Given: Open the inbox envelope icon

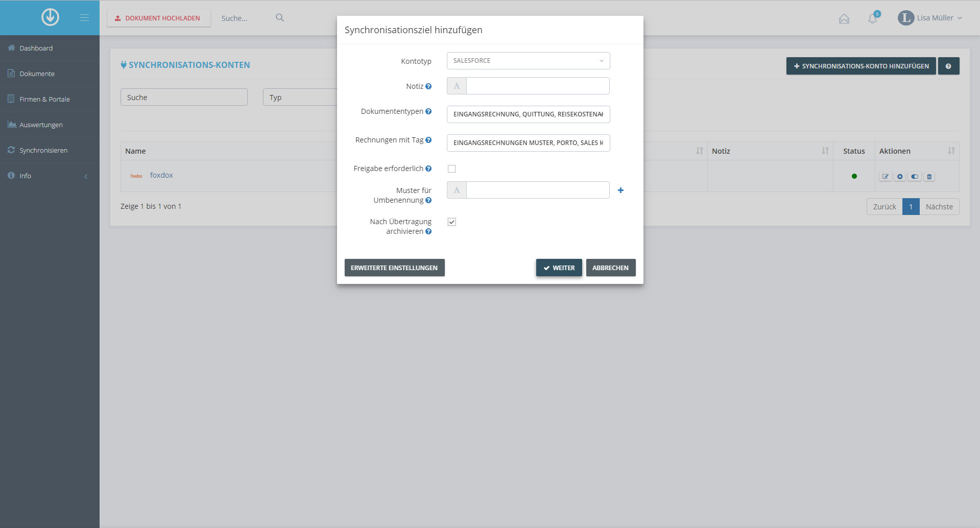Looking at the screenshot, I should tap(844, 19).
